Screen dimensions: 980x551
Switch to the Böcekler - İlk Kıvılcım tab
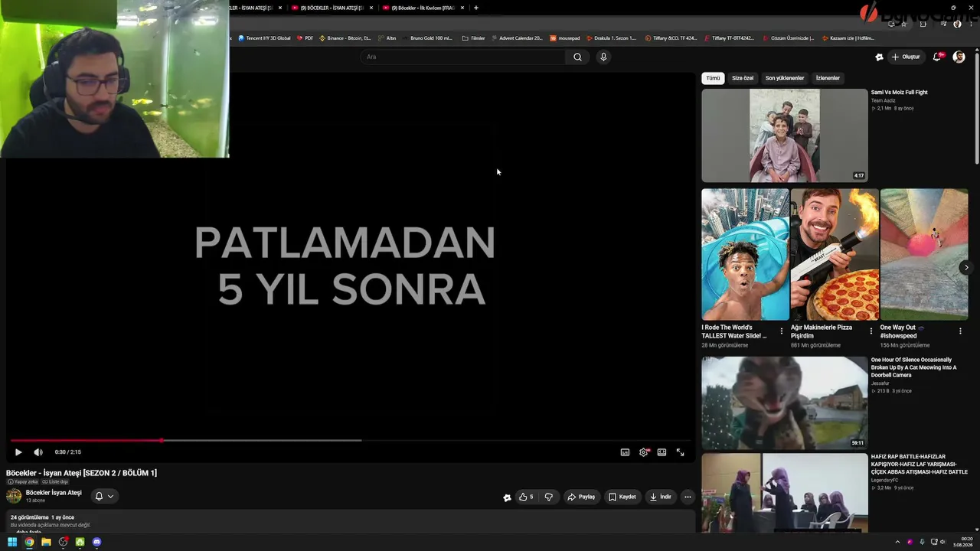coord(422,8)
